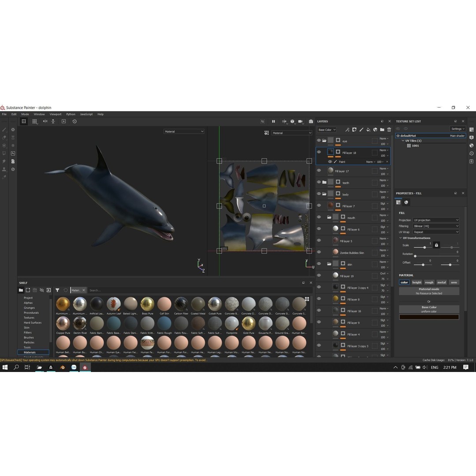Click the Base Color uniform color button
The image size is (476, 476).
(429, 309)
